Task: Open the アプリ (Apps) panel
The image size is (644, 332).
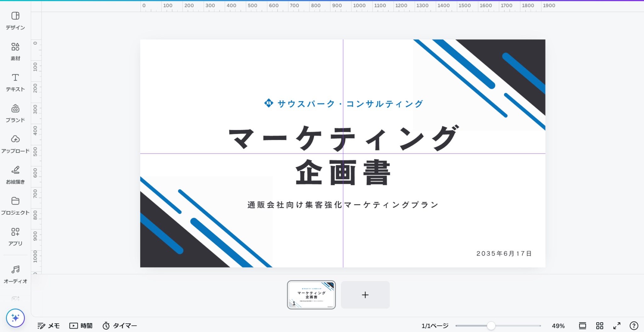Action: point(15,237)
